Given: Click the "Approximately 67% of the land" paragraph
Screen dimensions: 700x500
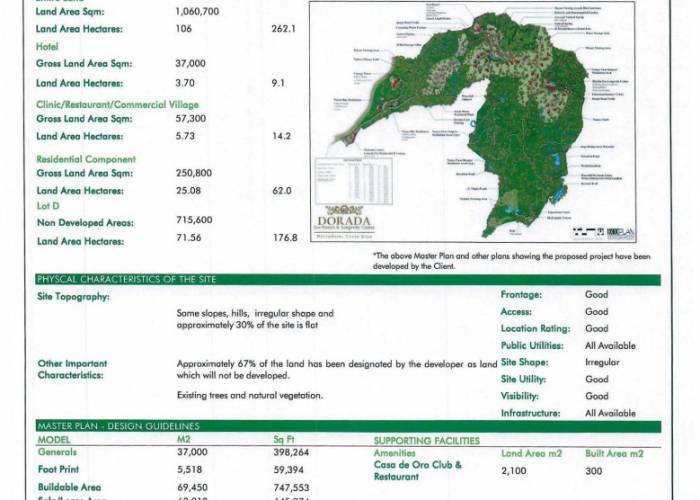Looking at the screenshot, I should [x=337, y=370].
